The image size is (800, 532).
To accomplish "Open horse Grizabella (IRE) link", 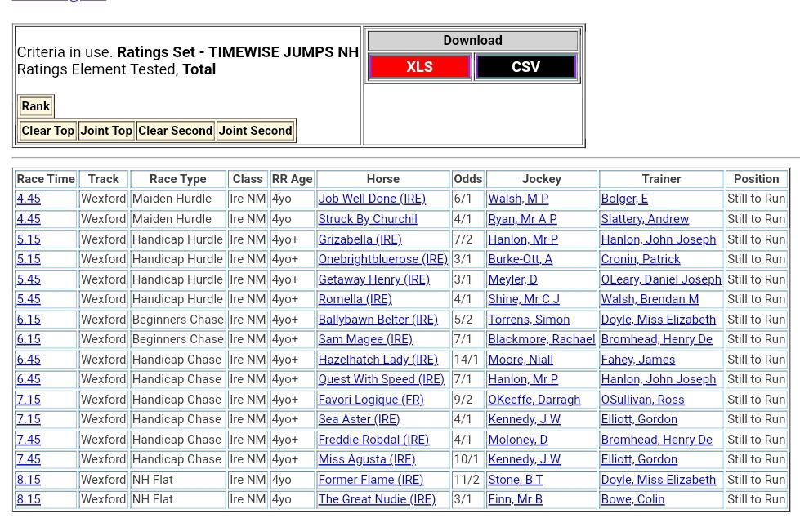I will [360, 239].
